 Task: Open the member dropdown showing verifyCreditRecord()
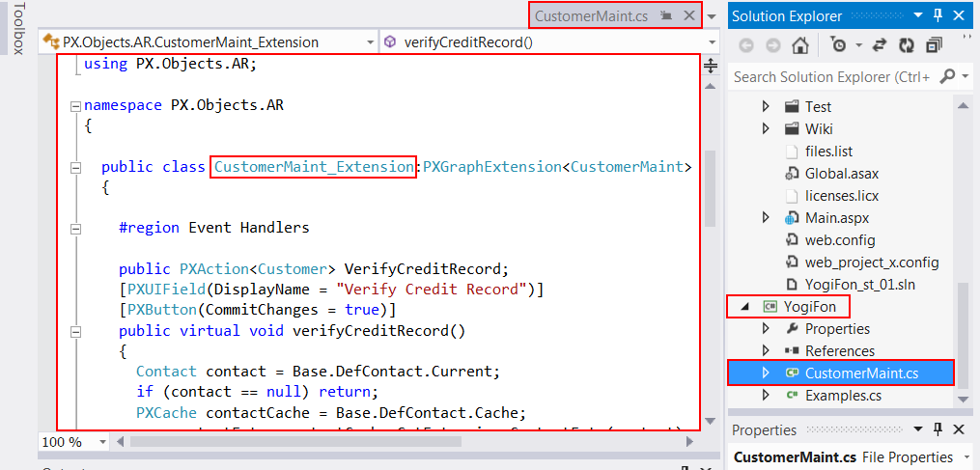tap(548, 42)
